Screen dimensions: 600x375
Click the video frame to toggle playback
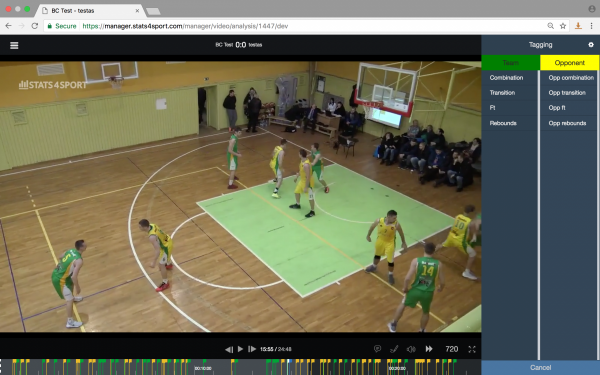click(240, 197)
